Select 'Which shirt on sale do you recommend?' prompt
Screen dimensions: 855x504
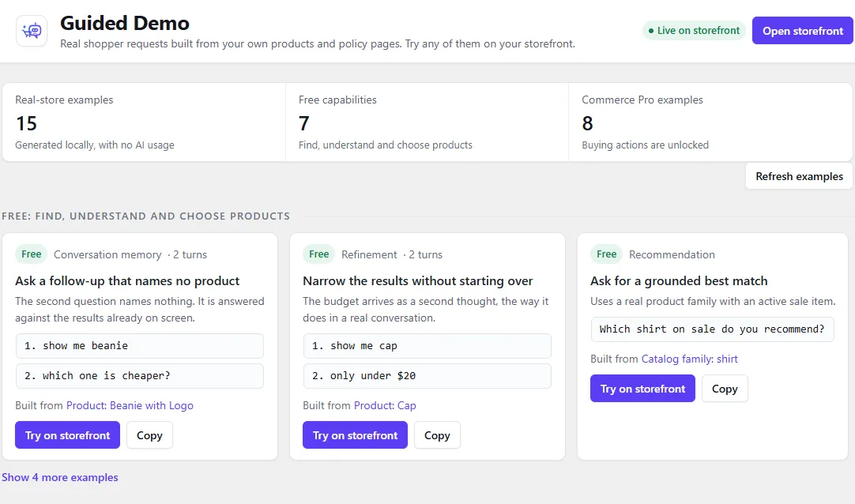coord(712,329)
